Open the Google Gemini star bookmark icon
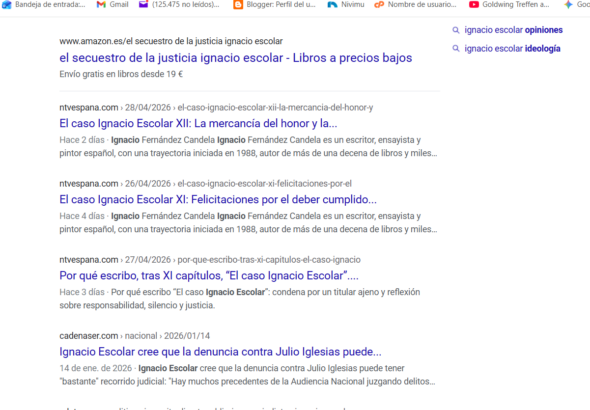 point(568,5)
